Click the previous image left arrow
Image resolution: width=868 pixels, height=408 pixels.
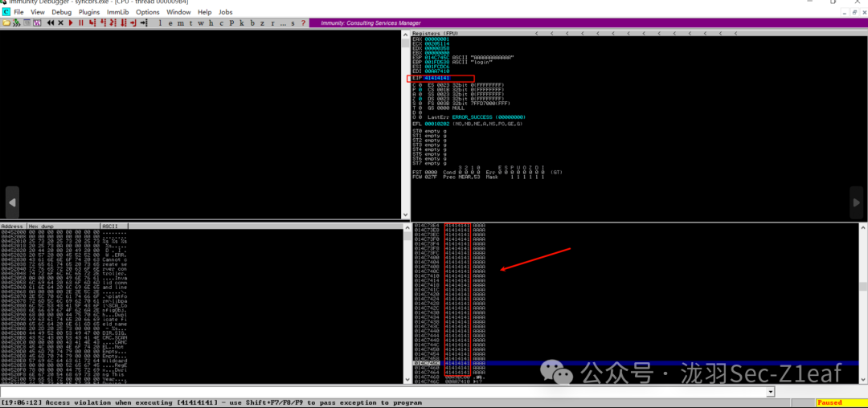pos(12,203)
